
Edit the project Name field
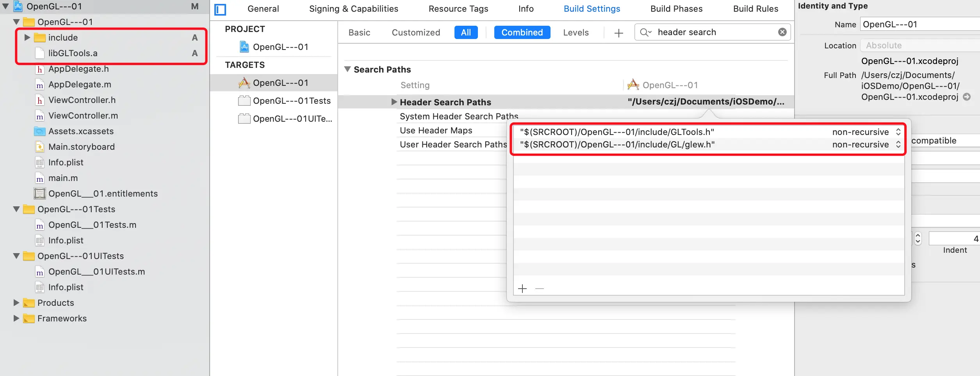click(x=920, y=24)
